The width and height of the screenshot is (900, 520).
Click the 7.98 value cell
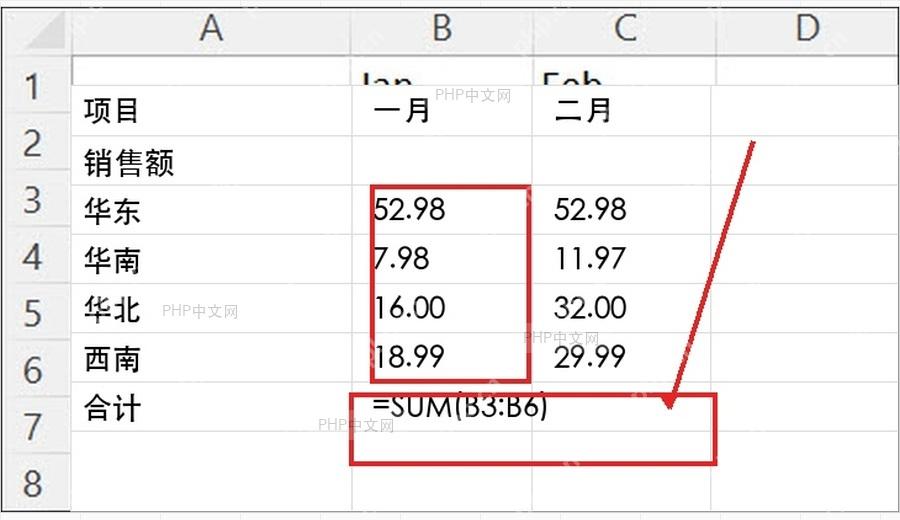coord(442,259)
